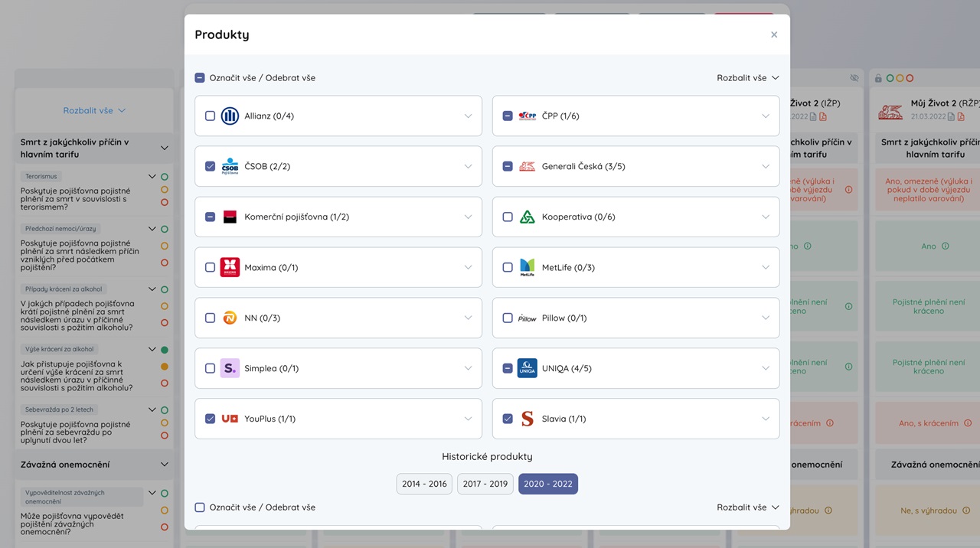
Task: Expand the Generali Česká chevron
Action: [x=765, y=166]
